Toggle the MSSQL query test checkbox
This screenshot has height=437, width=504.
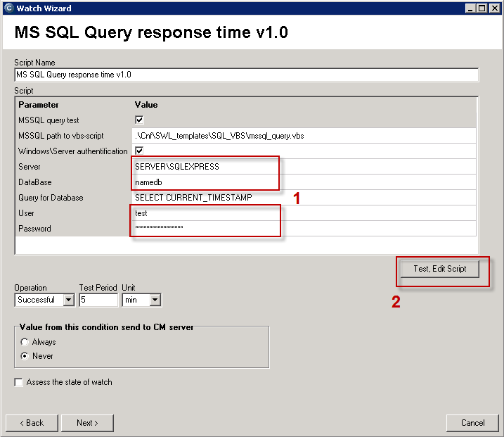point(139,120)
